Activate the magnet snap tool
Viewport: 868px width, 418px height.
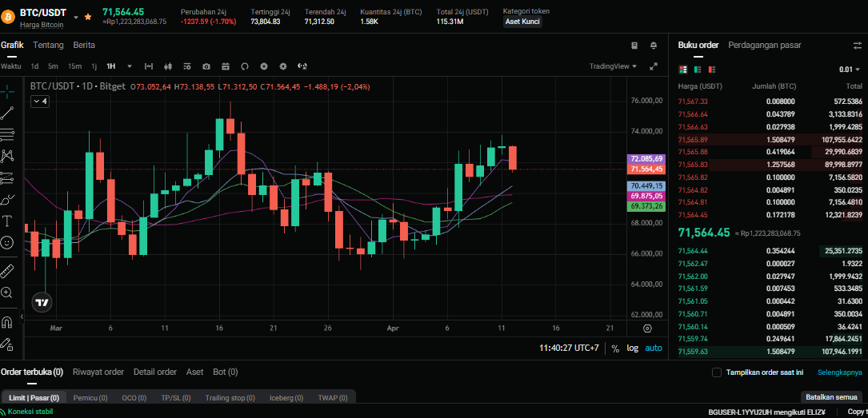click(x=7, y=322)
